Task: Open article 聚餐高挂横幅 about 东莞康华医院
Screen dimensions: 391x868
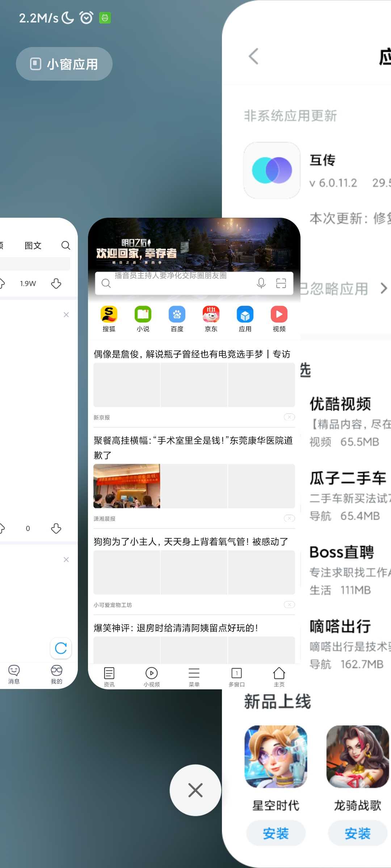Action: tap(193, 447)
